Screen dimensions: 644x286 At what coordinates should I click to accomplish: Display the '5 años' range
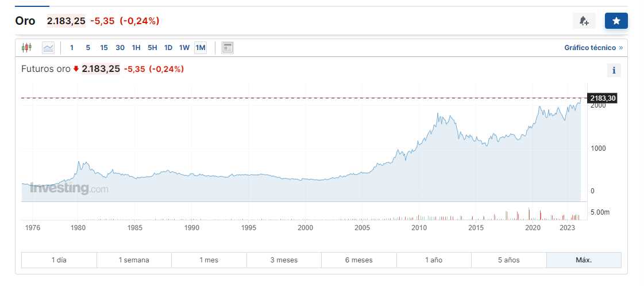point(508,260)
